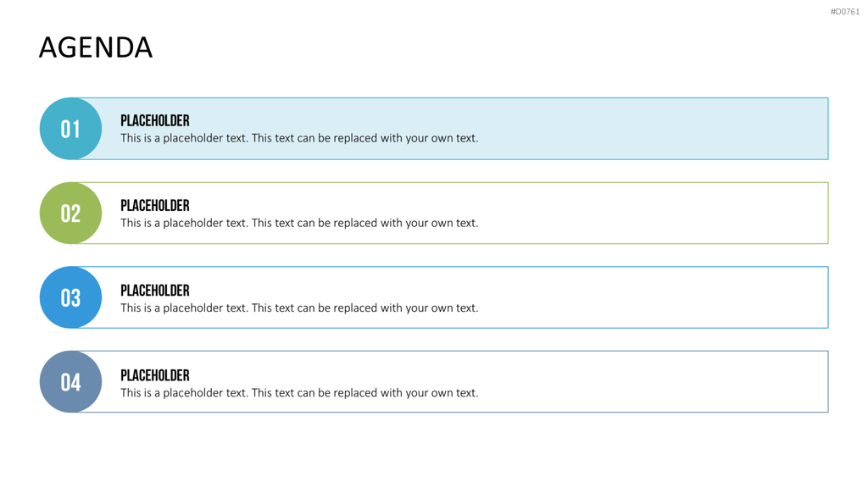This screenshot has height=488, width=868.
Task: Select the AGENDA slide title
Action: point(96,47)
